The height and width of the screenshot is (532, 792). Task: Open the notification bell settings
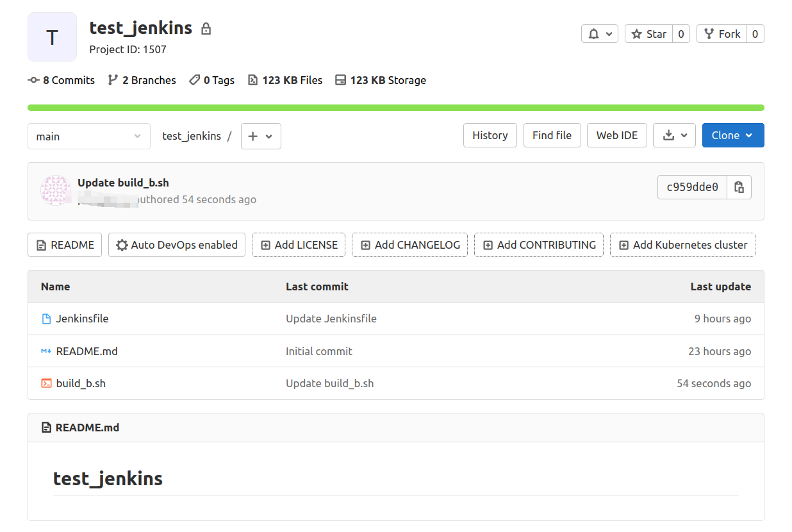[x=599, y=33]
